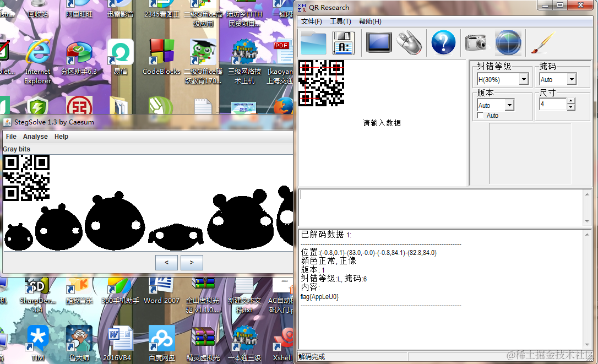Minimize the QR Research window
Screen dimensions: 598x364
click(545, 6)
